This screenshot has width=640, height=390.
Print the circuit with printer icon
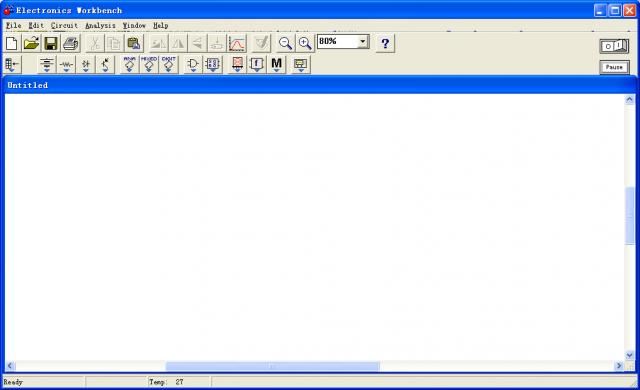[71, 43]
